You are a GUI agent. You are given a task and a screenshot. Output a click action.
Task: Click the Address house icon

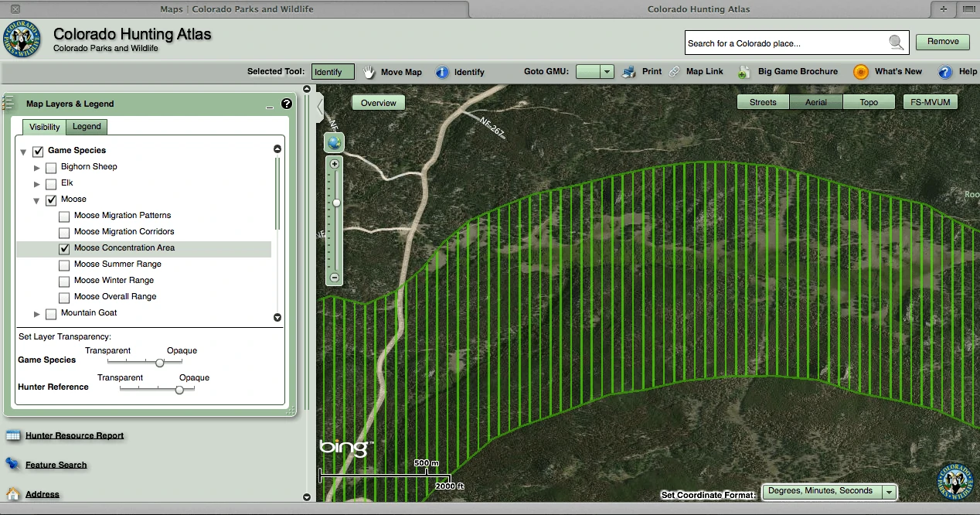[12, 493]
